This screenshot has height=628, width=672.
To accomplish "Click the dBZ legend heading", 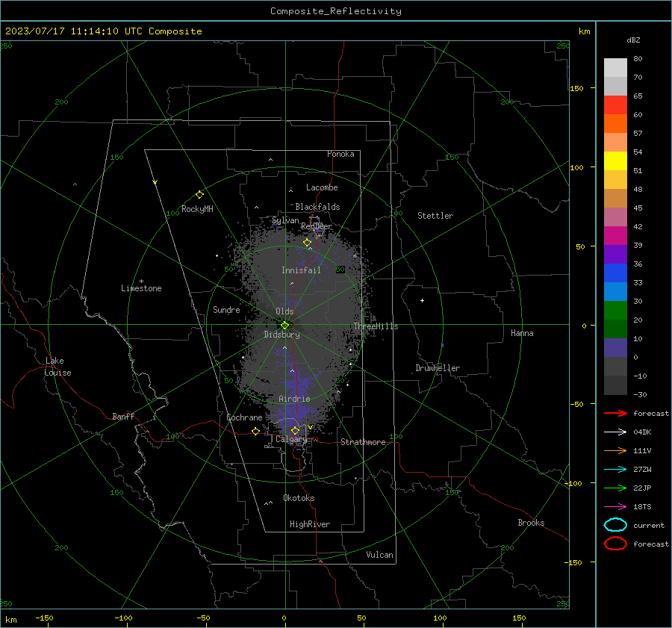I will click(x=633, y=40).
